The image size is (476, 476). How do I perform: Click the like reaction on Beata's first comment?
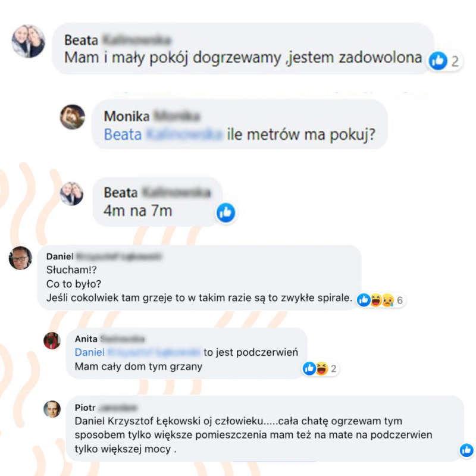click(438, 61)
